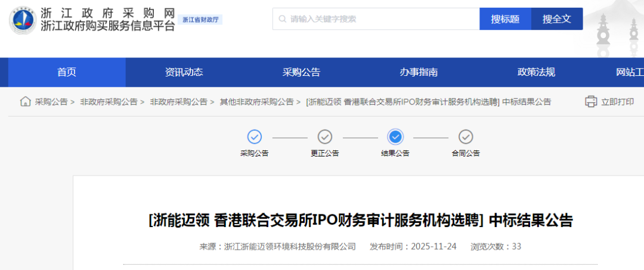
Task: Click the 中标结果公告 article title heading
Action: click(360, 221)
